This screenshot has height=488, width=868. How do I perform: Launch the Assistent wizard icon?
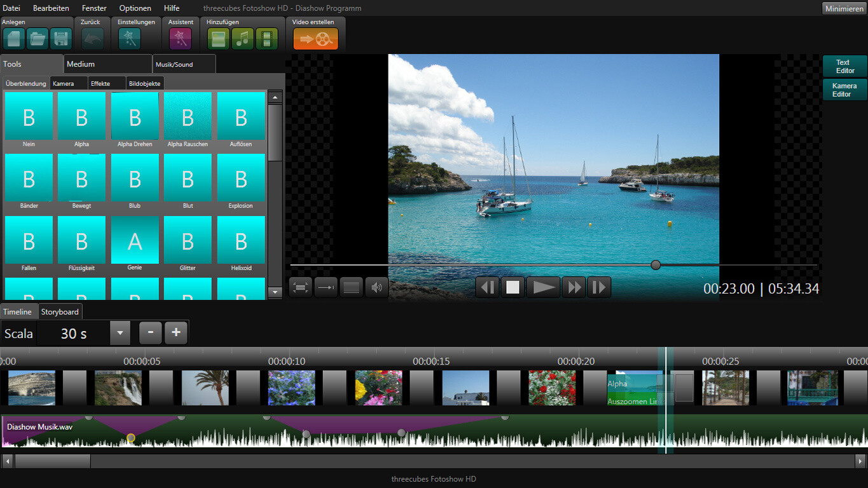click(x=179, y=38)
